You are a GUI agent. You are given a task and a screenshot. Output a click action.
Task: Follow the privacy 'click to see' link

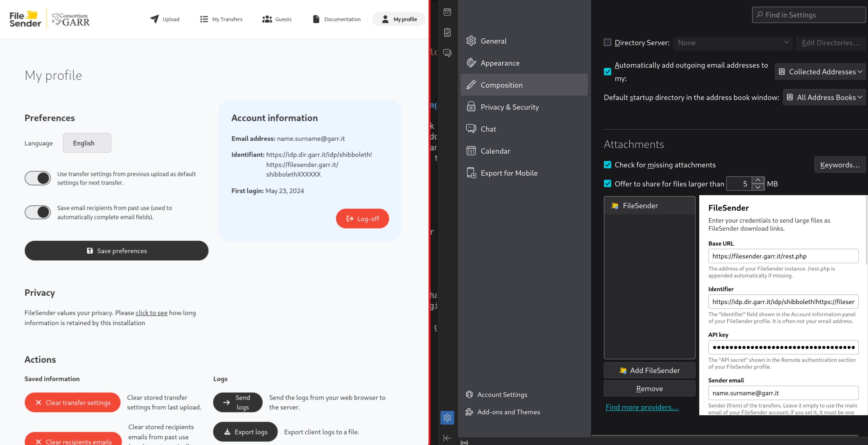[151, 312]
